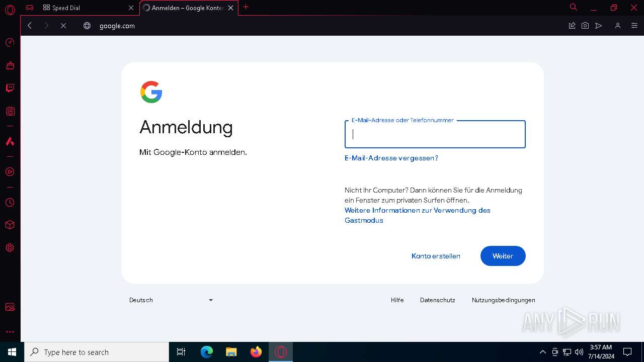Click the browser Forward arrow
This screenshot has width=644, height=362.
click(x=46, y=26)
